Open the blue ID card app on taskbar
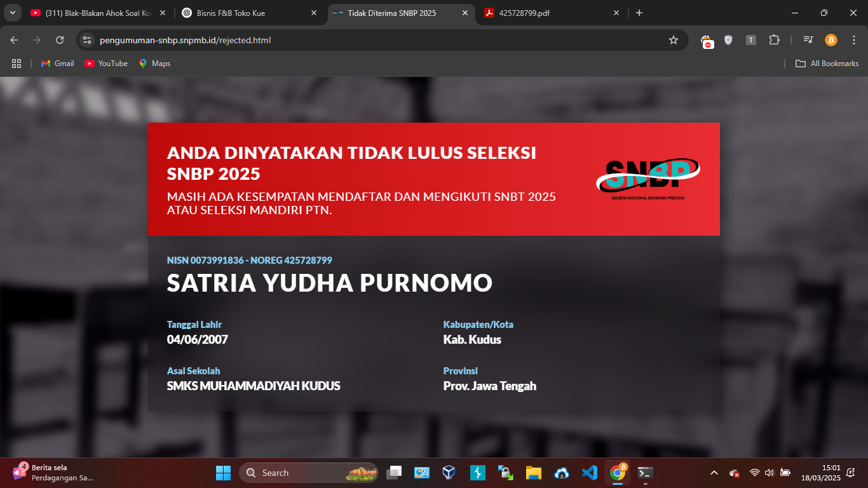Screen dimensions: 868x488 (422, 473)
